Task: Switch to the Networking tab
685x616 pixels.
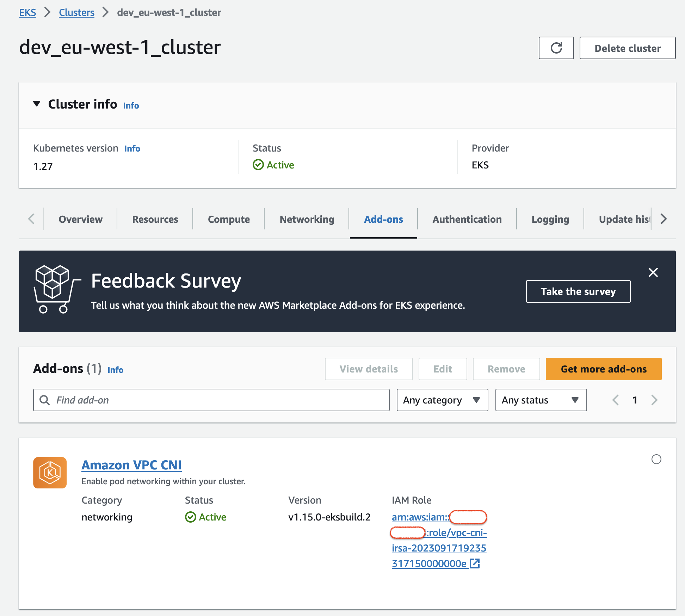Action: [307, 219]
